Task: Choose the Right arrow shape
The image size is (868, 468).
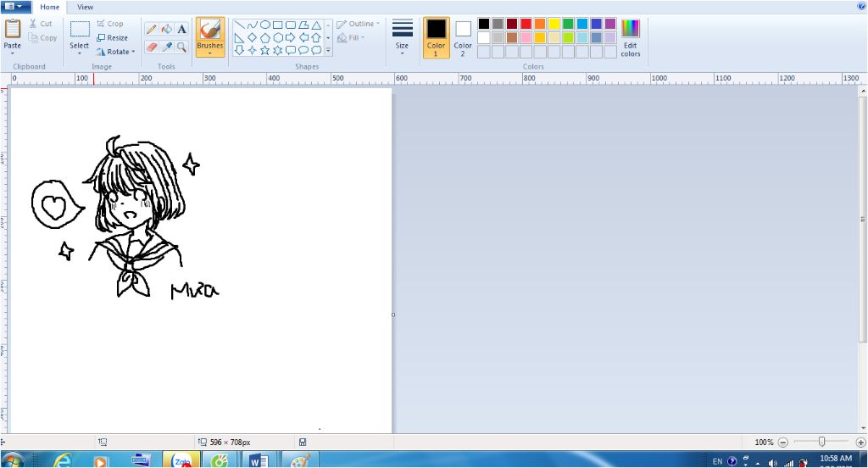Action: [x=291, y=37]
